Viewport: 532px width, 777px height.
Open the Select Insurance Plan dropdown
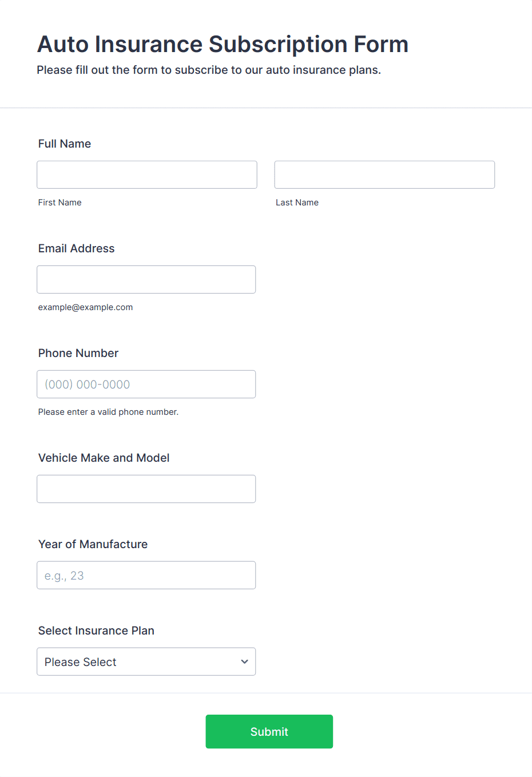[x=146, y=661]
